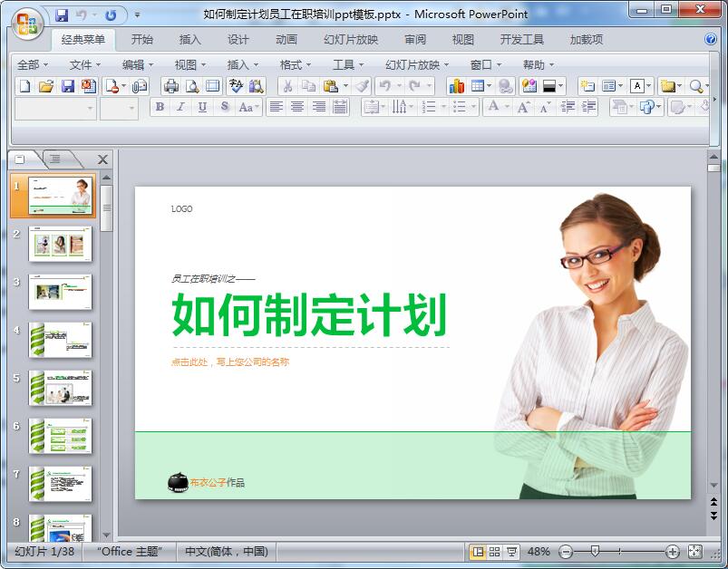The width and height of the screenshot is (728, 569).
Task: Toggle text Shadow formatting
Action: tap(225, 107)
